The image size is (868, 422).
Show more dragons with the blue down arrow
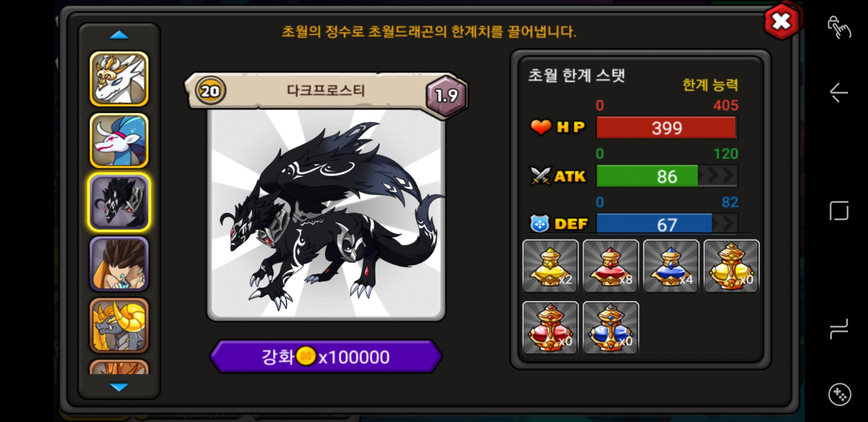(119, 387)
